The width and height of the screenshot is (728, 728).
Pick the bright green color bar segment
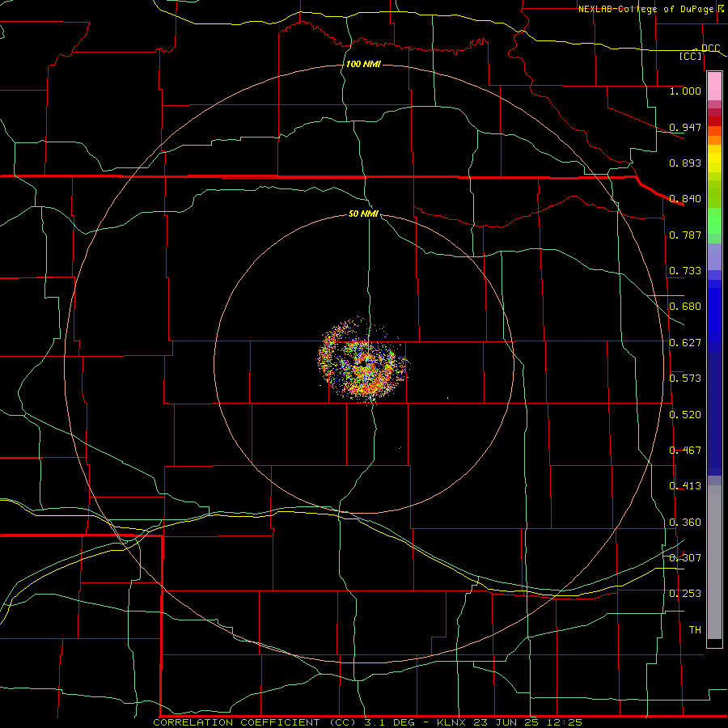click(714, 221)
